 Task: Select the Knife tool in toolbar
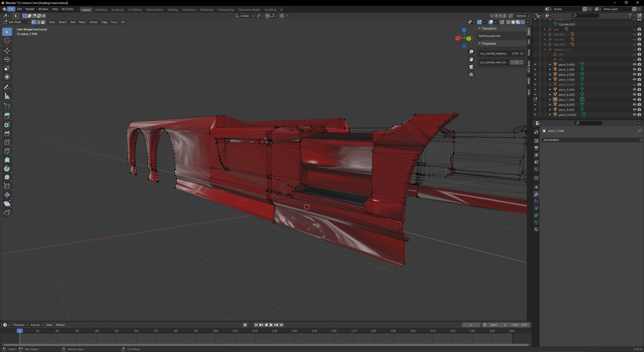(x=7, y=151)
